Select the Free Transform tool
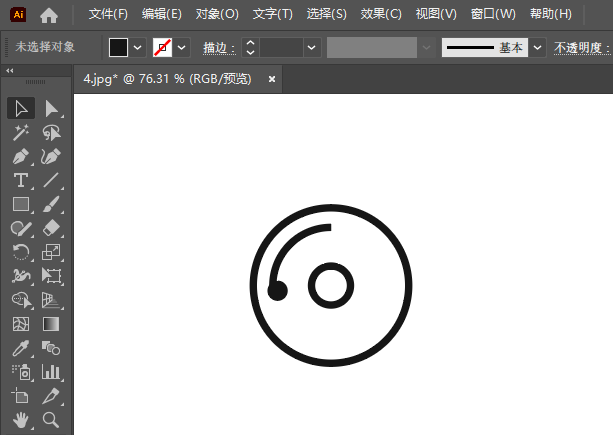The height and width of the screenshot is (435, 613). 51,276
